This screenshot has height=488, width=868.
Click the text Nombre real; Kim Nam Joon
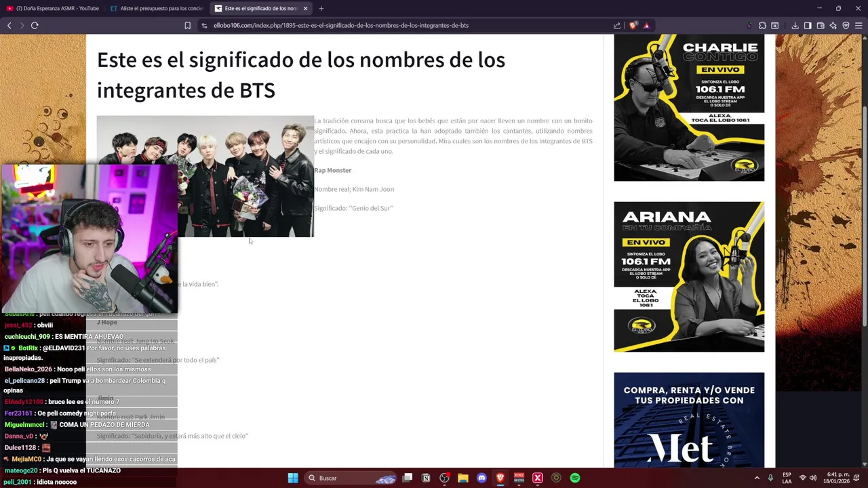point(353,189)
